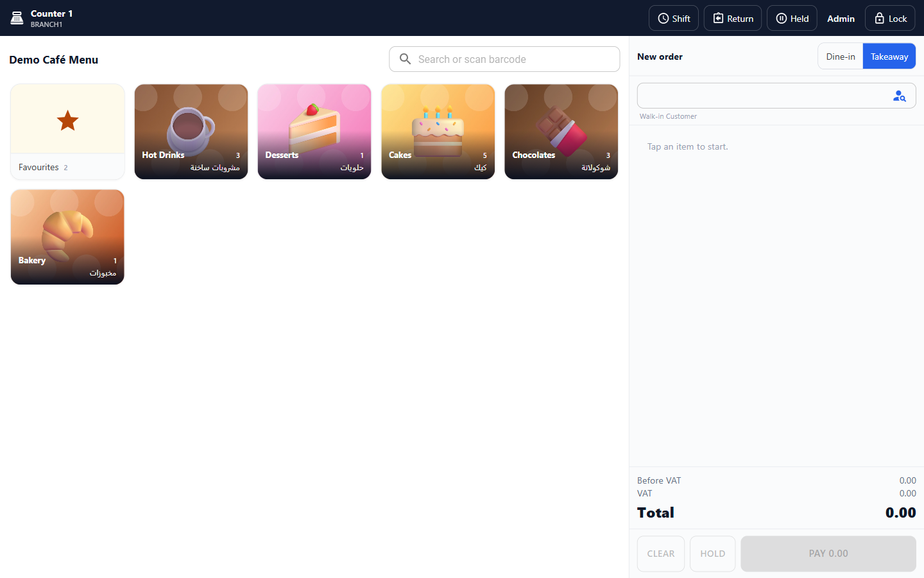Lock the POS terminal
The width and height of the screenshot is (924, 578).
click(890, 18)
